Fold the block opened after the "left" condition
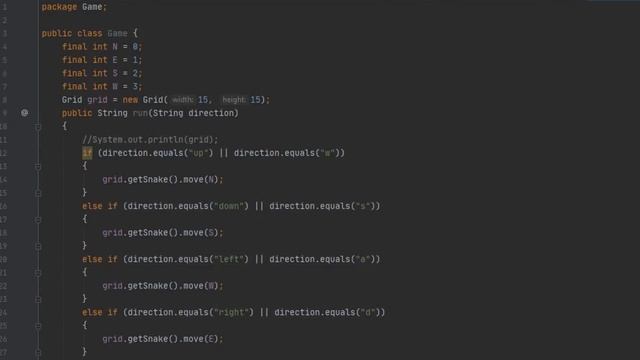640x360 pixels. 38,273
